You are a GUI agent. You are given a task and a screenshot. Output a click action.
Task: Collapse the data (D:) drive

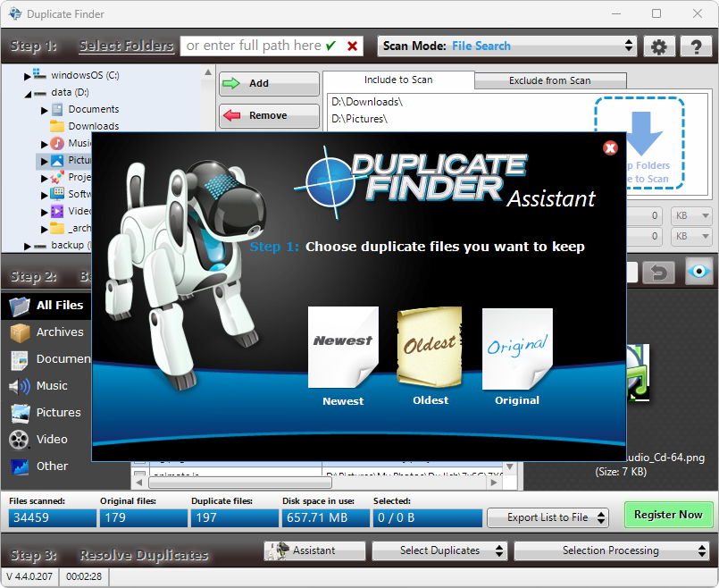tap(28, 94)
